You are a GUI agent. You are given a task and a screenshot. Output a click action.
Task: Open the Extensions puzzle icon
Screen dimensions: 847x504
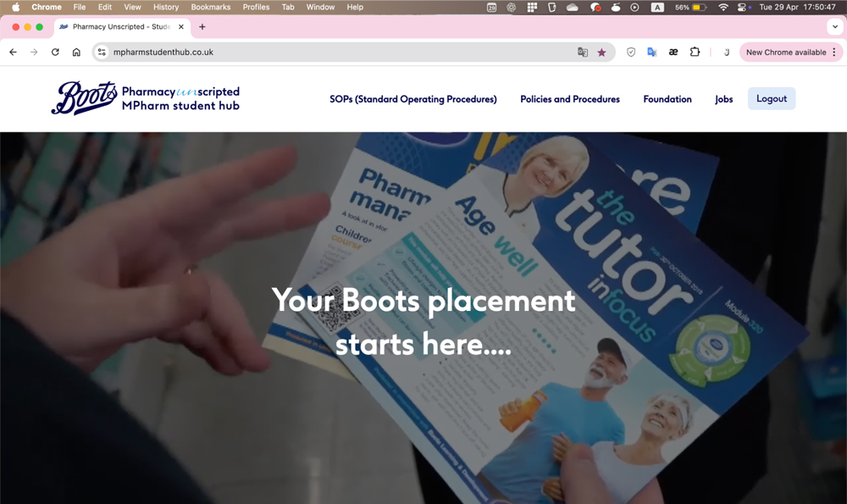coord(695,53)
